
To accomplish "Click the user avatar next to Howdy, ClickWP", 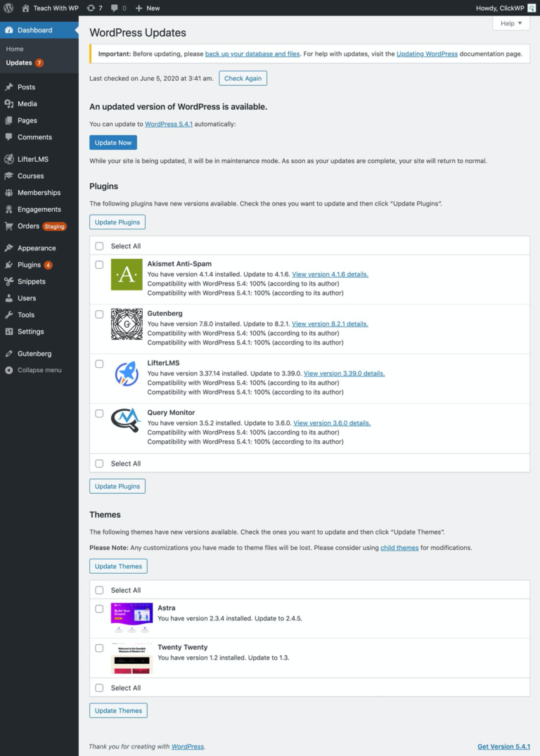I will click(532, 8).
